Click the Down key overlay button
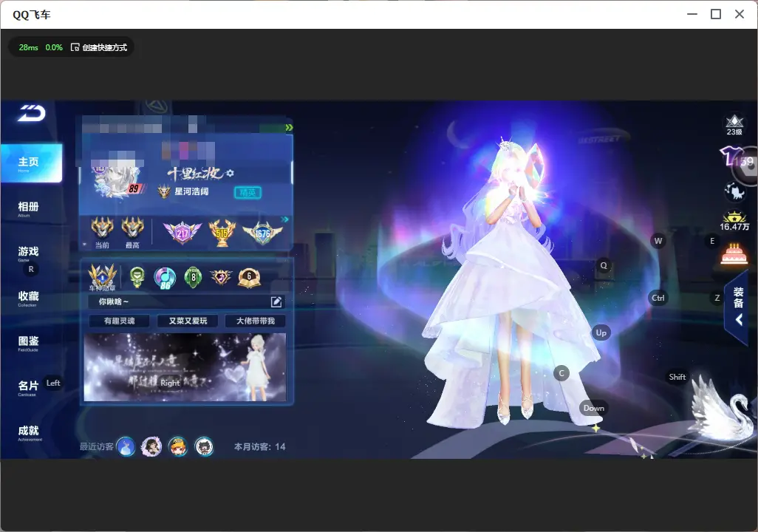Screen dimensions: 758x532 pyautogui.click(x=594, y=408)
